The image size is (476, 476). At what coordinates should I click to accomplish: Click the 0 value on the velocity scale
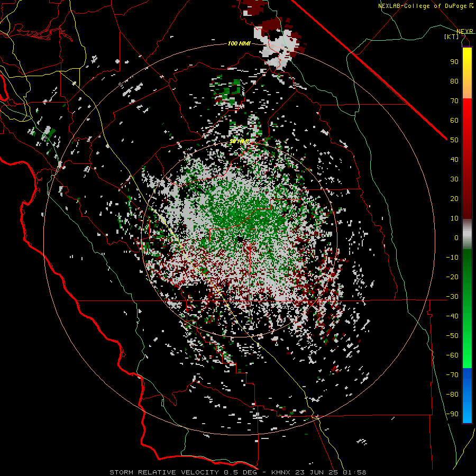[x=456, y=238]
